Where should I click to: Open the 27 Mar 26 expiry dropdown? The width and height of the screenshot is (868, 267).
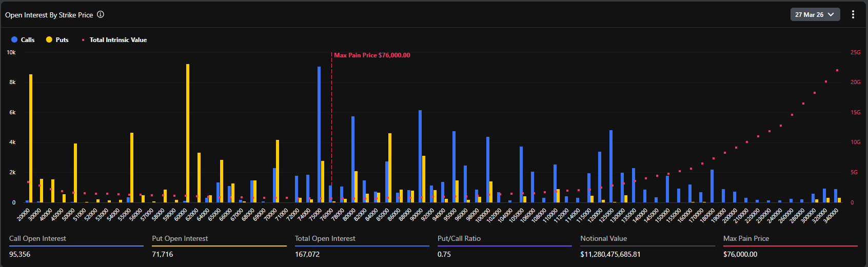[x=815, y=14]
